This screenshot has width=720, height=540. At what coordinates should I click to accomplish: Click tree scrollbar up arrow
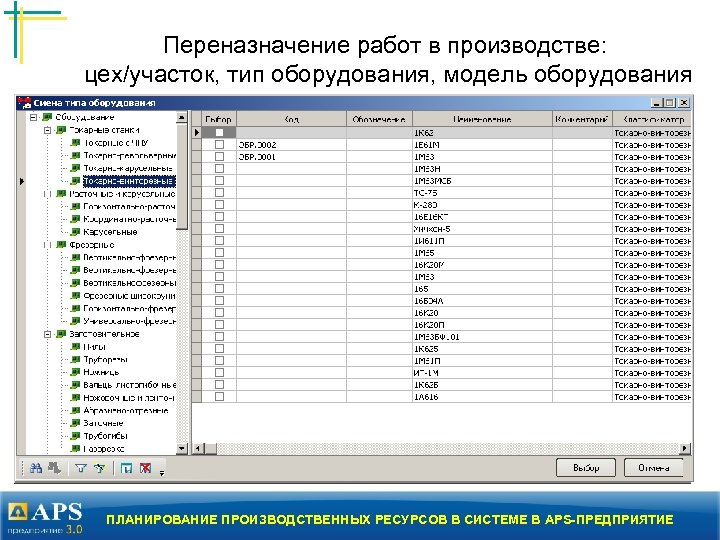[x=182, y=118]
